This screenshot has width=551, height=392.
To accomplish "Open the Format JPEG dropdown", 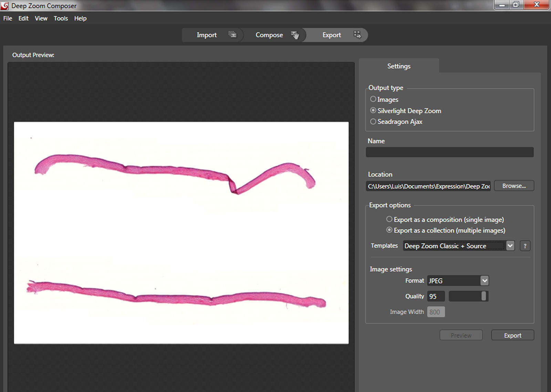I will (x=485, y=281).
